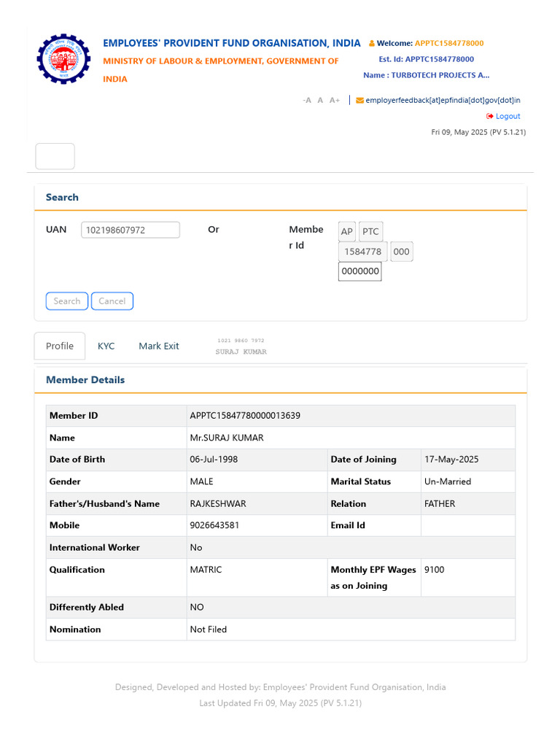This screenshot has width=560, height=747.
Task: Focus the Member Id 0000000 number field
Action: pos(360,271)
